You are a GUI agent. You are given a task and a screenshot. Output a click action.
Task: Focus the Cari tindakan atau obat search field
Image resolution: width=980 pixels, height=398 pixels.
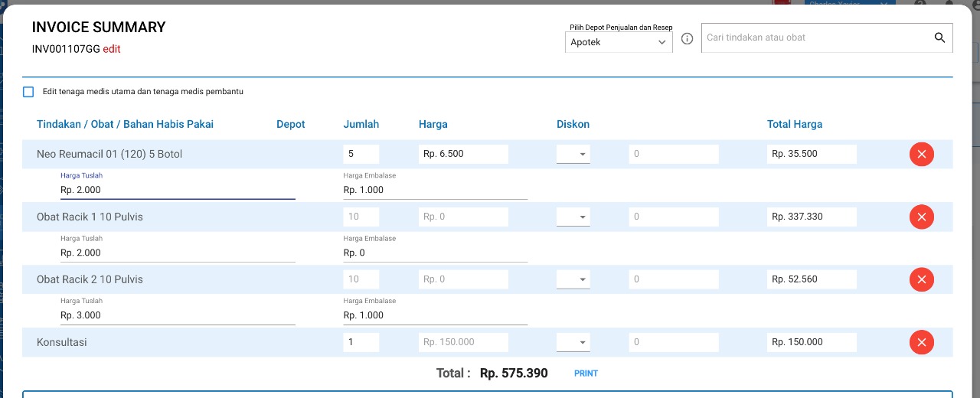click(816, 38)
